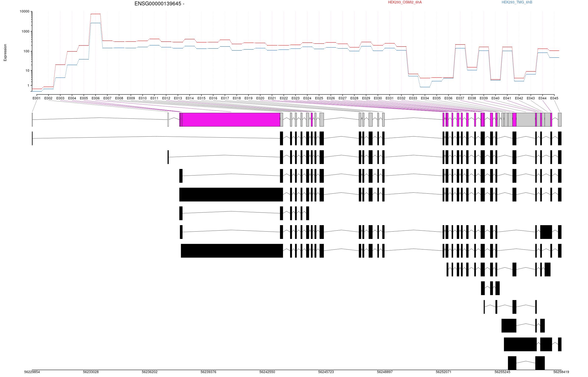The width and height of the screenshot is (588, 377).
Task: Click exon label E013
Action: (178, 98)
